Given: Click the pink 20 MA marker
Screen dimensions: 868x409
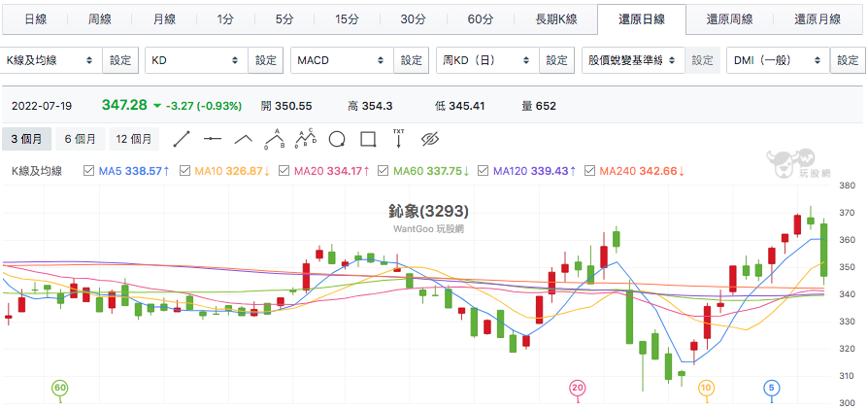Looking at the screenshot, I should coord(578,388).
